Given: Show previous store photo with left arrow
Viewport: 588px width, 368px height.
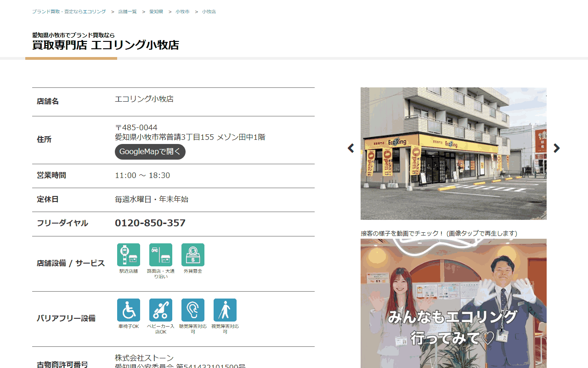Looking at the screenshot, I should [351, 148].
